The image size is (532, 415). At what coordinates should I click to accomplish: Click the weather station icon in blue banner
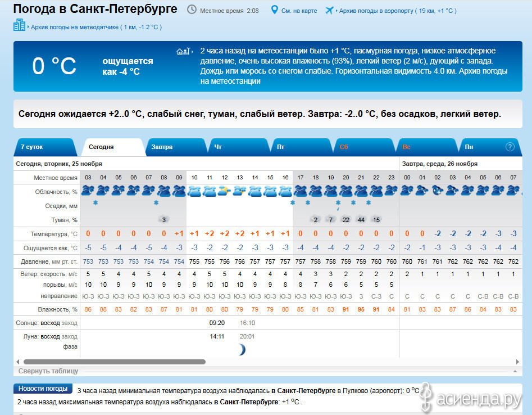tap(184, 51)
